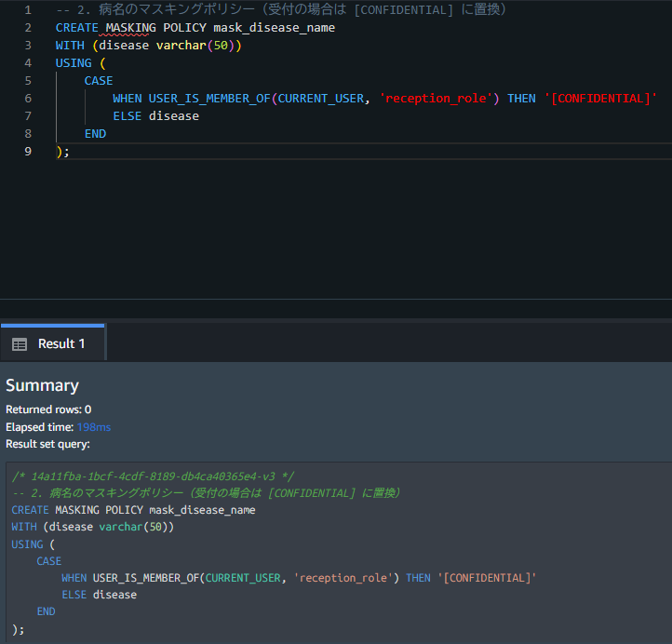Click CREATE MASKING POLICY in result set query
Image resolution: width=672 pixels, height=644 pixels.
coord(77,510)
